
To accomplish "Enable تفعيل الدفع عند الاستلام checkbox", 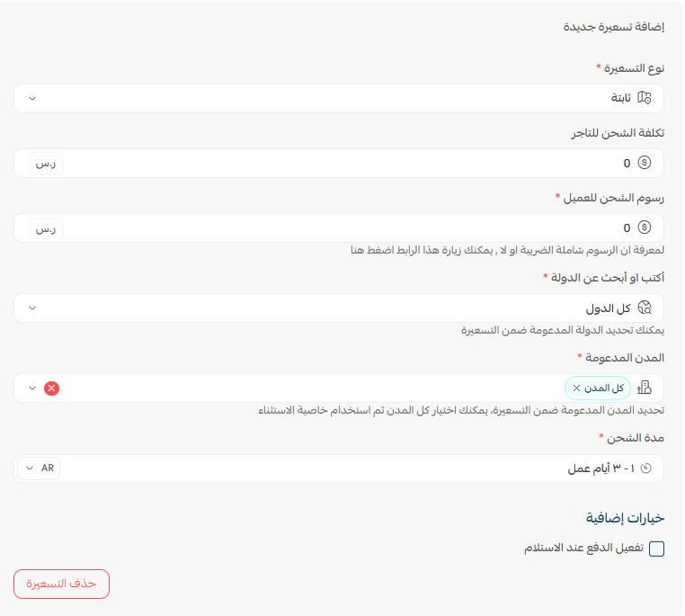I will [x=656, y=549].
